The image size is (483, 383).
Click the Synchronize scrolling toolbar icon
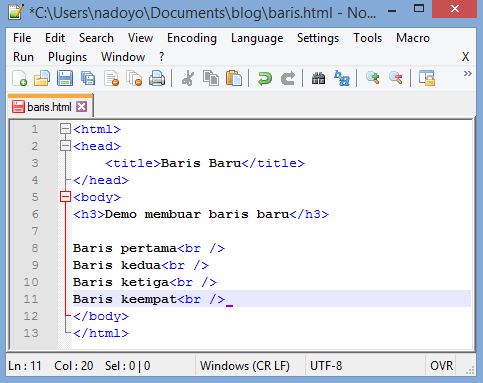[427, 78]
